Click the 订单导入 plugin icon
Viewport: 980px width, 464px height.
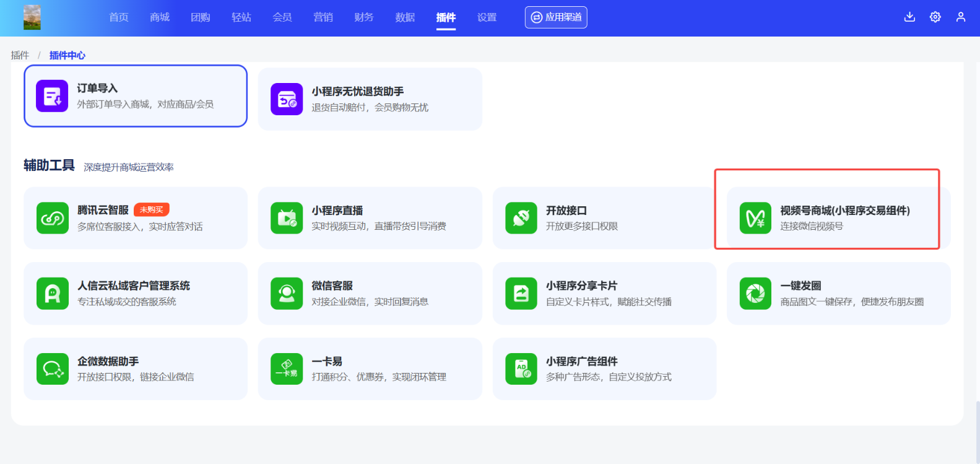coord(52,96)
